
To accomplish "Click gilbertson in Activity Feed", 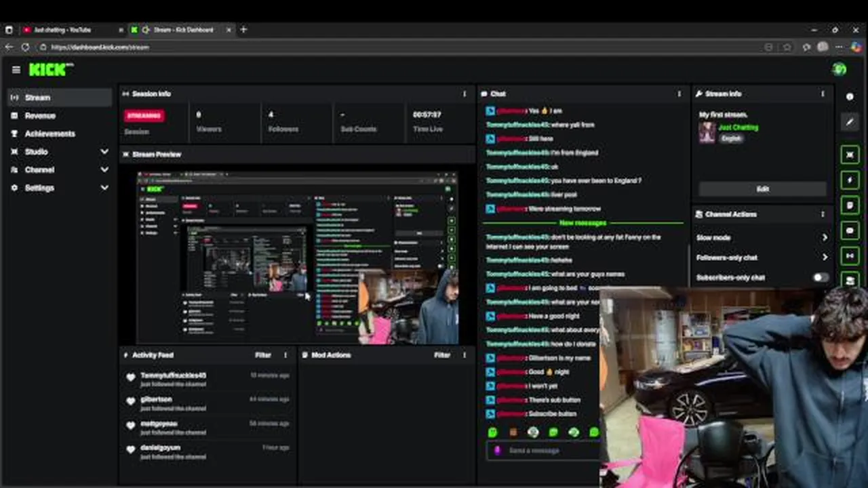I will click(x=156, y=400).
